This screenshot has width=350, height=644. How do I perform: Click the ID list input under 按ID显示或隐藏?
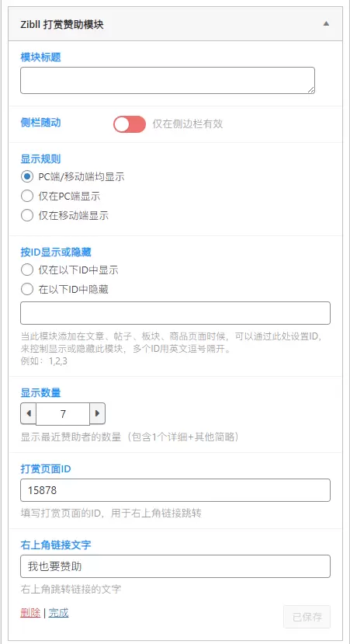click(175, 313)
